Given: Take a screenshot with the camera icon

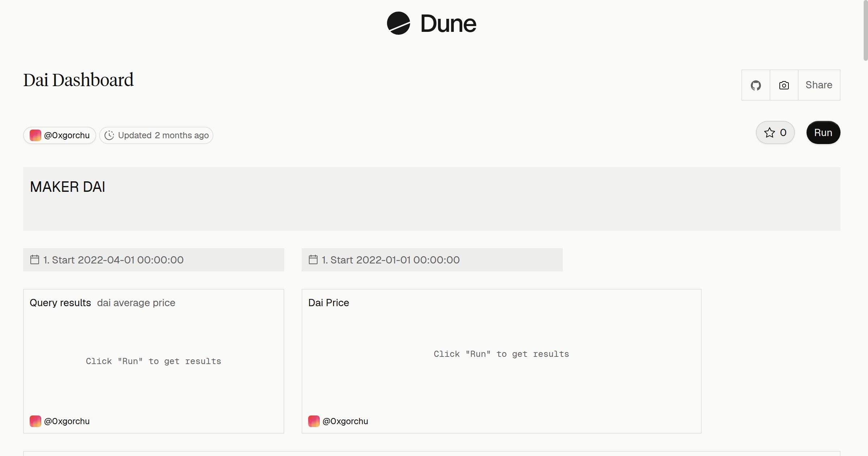Looking at the screenshot, I should (x=784, y=85).
